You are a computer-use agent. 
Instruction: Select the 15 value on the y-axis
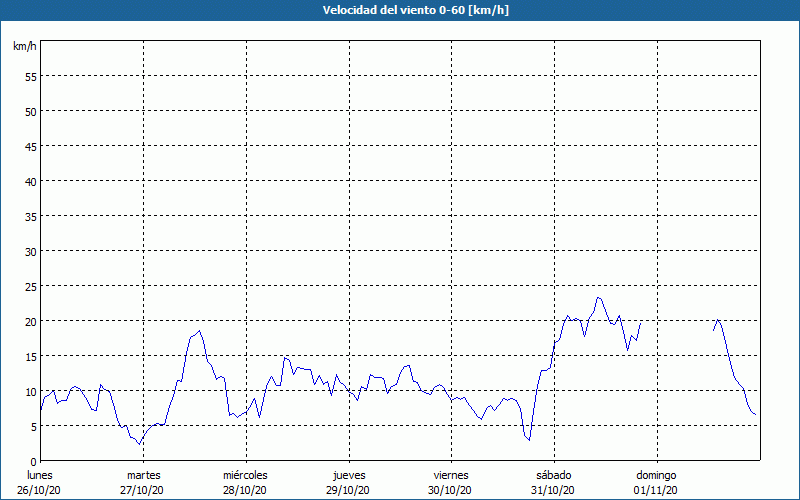(31, 357)
